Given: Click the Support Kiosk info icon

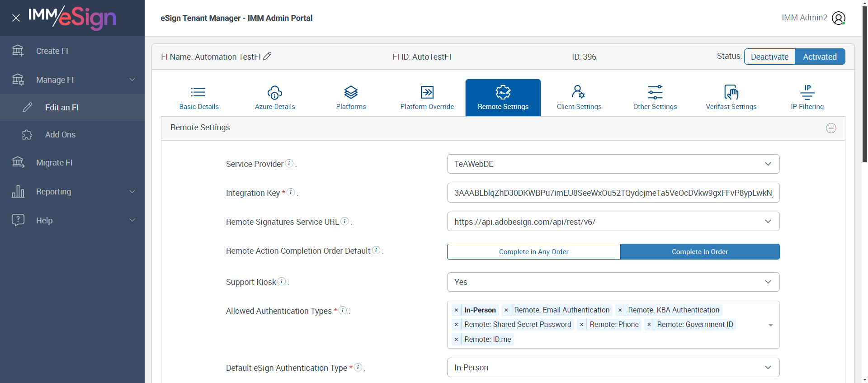Looking at the screenshot, I should coord(282,281).
